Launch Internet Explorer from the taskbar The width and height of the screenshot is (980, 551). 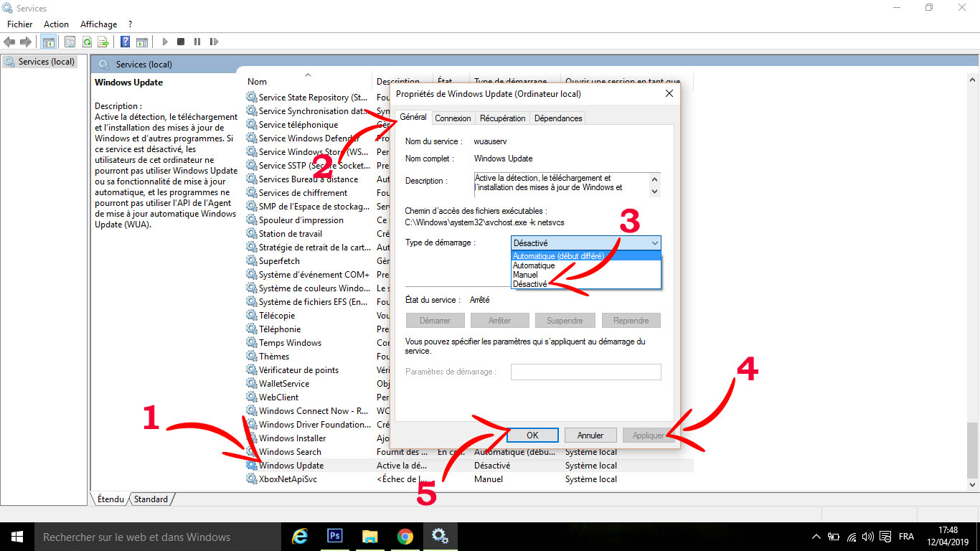(300, 537)
